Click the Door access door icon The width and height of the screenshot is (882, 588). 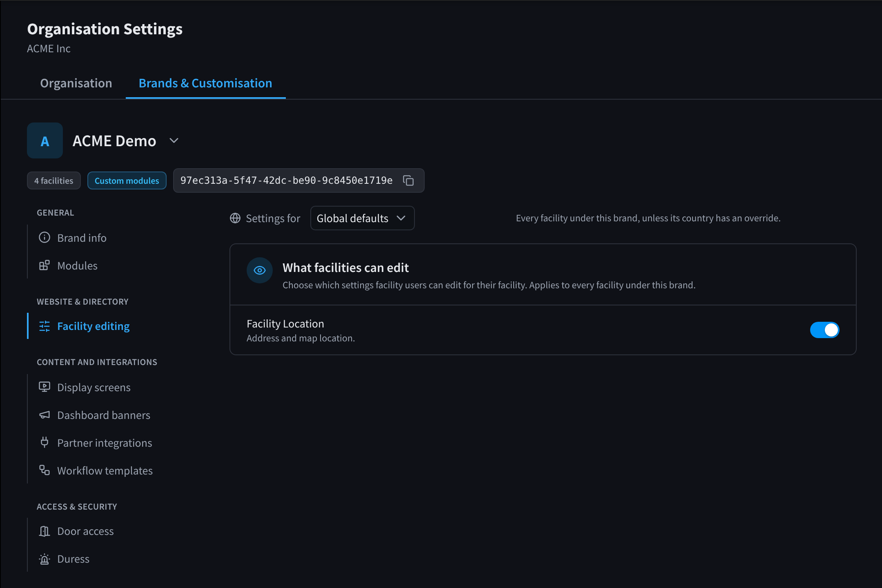tap(45, 531)
